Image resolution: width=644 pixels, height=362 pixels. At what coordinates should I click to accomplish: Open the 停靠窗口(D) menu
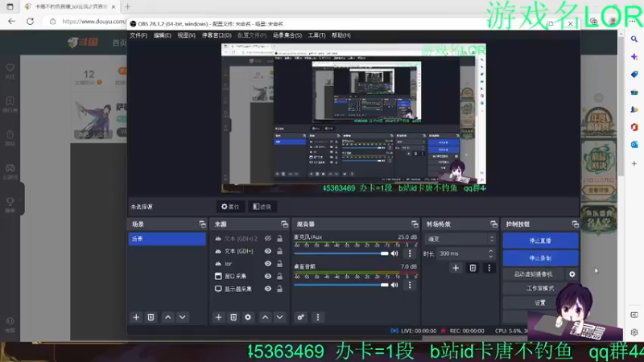point(217,35)
